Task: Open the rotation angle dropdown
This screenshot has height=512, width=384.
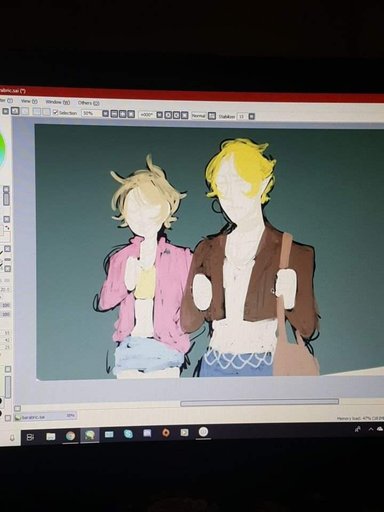Action: coord(160,115)
